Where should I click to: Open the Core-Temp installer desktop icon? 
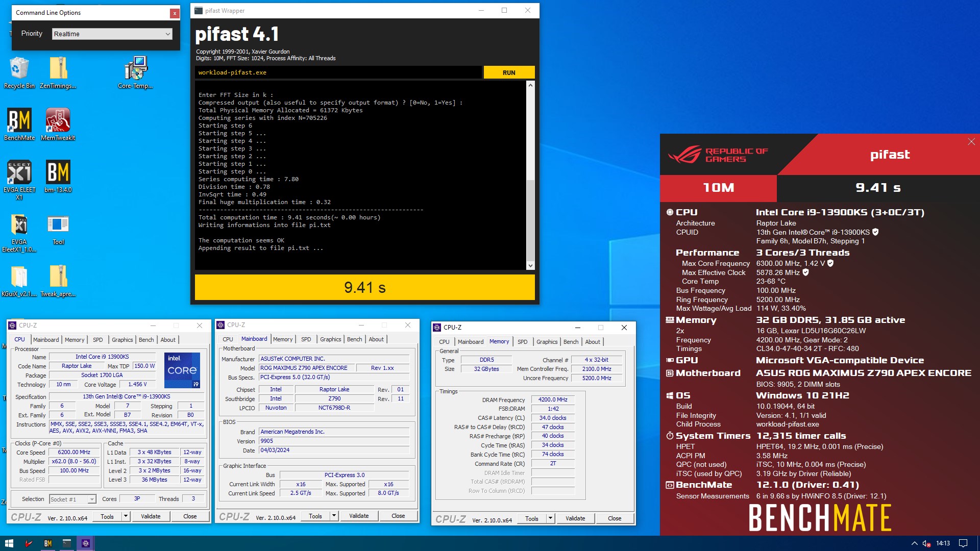pos(135,72)
